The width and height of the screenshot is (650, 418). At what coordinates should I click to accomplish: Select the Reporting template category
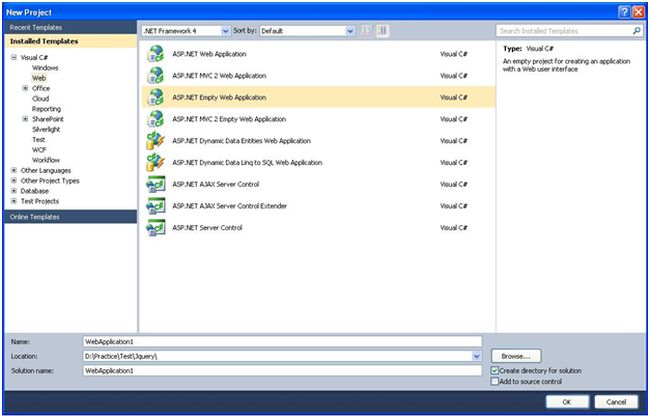[x=46, y=109]
